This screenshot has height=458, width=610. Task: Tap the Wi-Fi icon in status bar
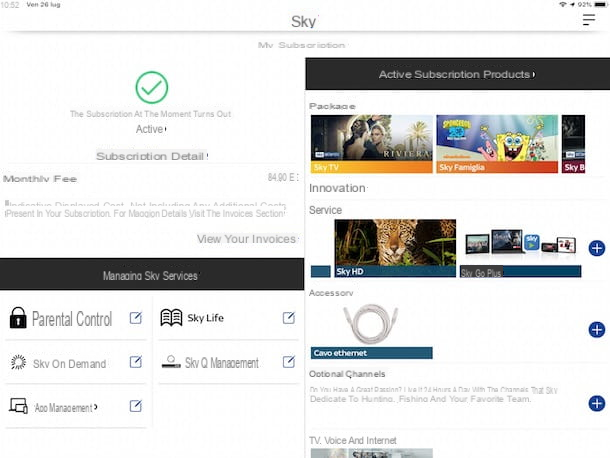(562, 5)
